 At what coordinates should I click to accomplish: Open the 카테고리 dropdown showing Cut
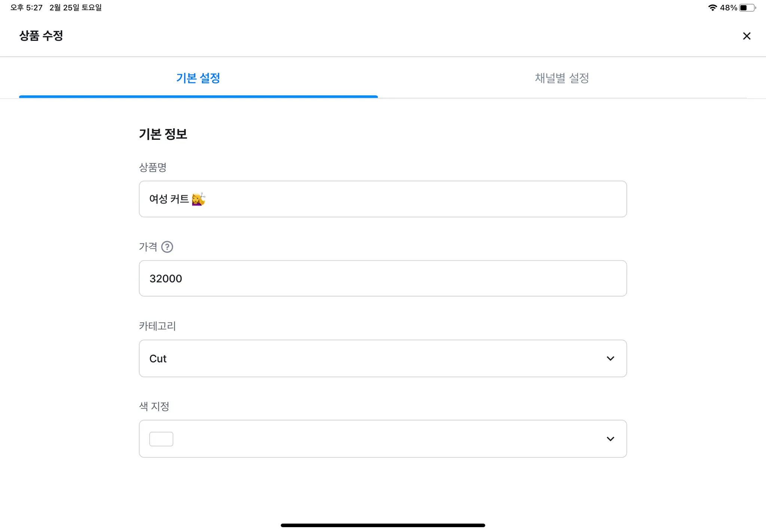(382, 359)
